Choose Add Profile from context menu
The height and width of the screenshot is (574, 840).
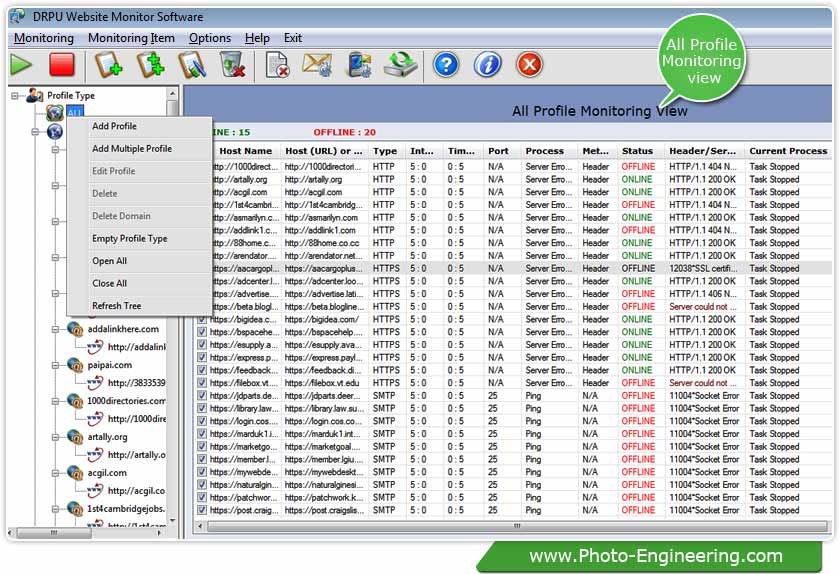coord(139,126)
